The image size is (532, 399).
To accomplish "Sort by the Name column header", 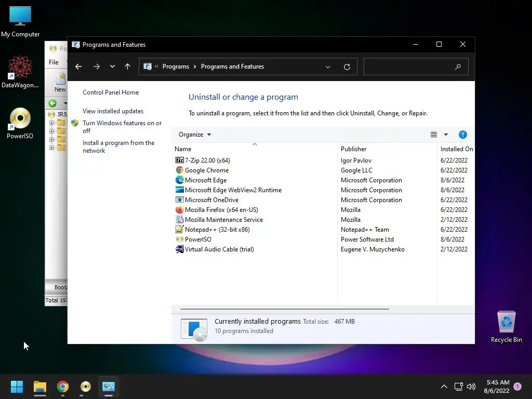I will [255, 149].
